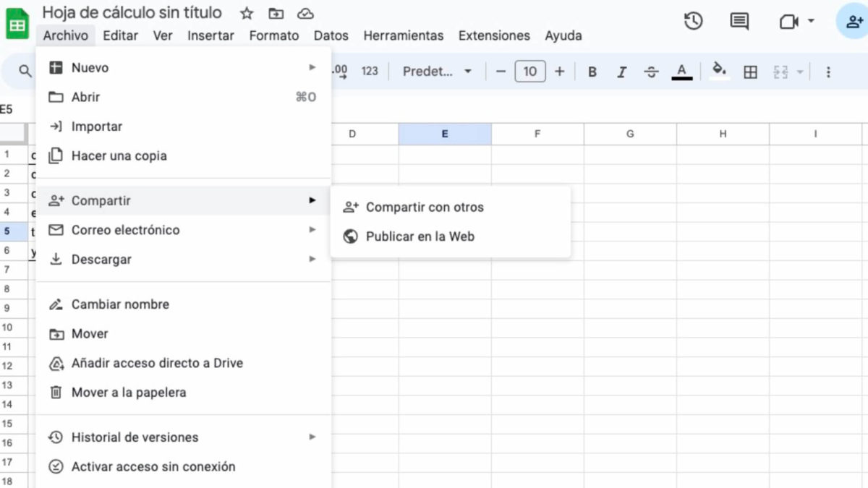Click the name box showing E5
868x488 pixels.
8,109
